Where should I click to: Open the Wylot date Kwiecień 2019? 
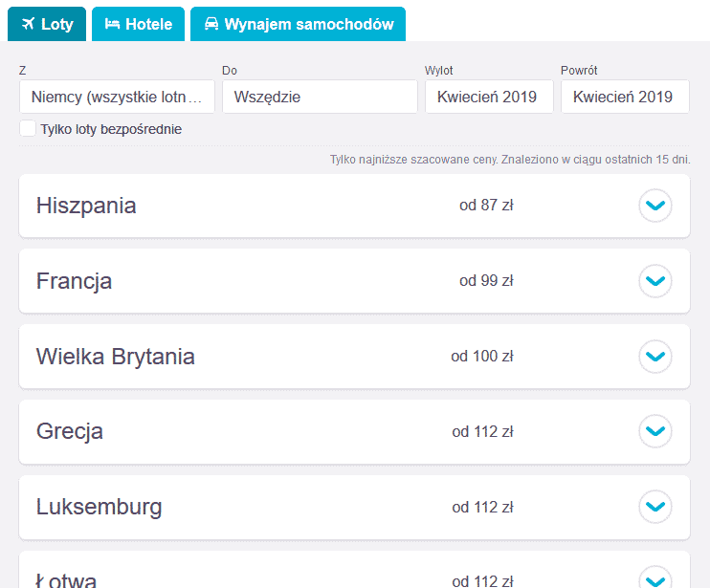489,97
